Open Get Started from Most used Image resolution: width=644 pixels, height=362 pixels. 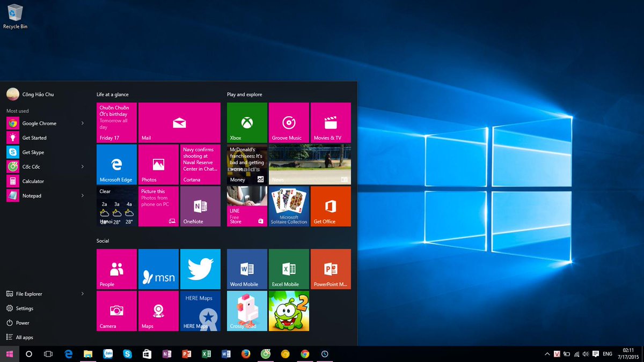[x=45, y=138]
